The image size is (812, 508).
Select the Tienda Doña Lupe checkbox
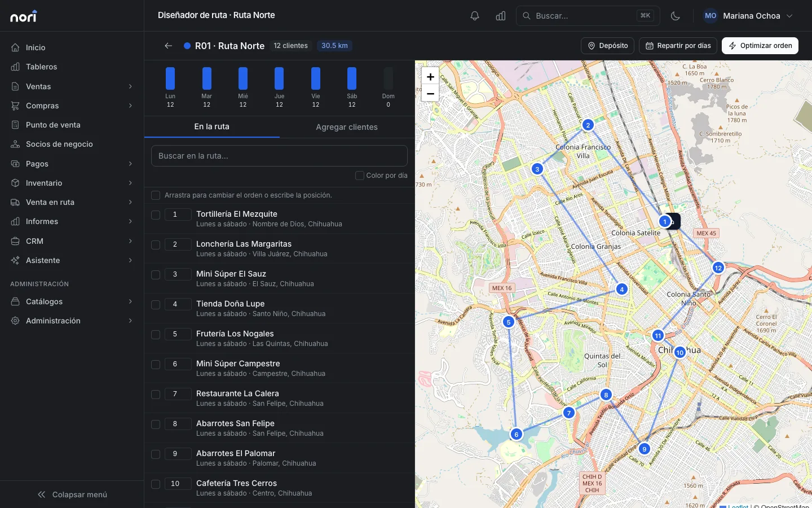click(156, 304)
